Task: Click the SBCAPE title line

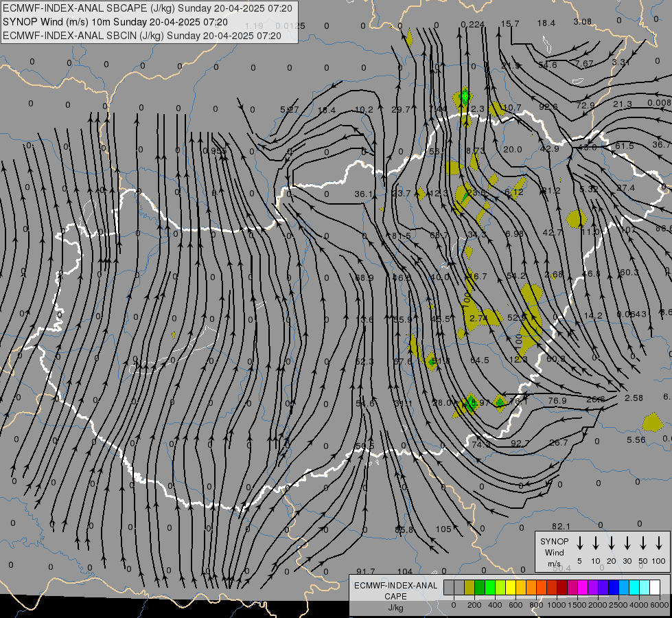Action: (148, 8)
